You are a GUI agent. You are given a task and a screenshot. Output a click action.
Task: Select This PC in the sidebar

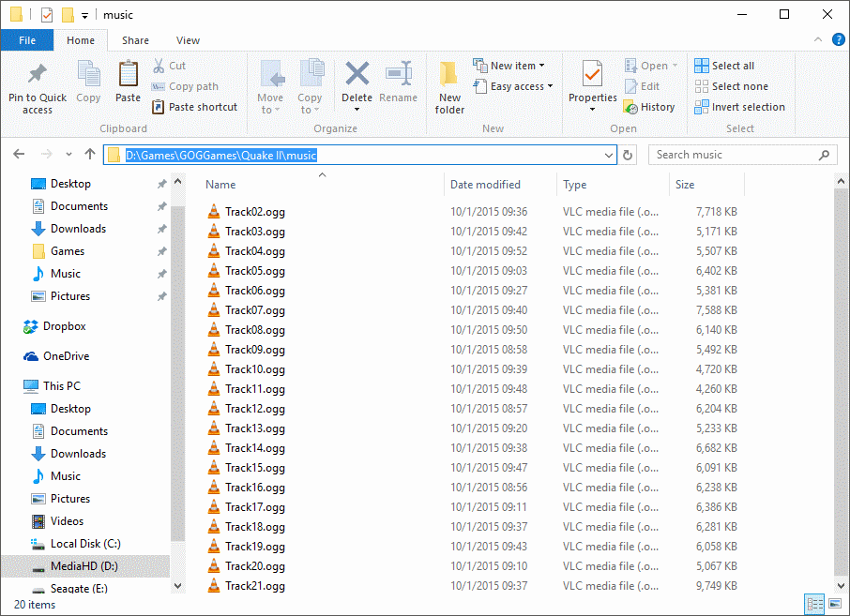pyautogui.click(x=52, y=385)
